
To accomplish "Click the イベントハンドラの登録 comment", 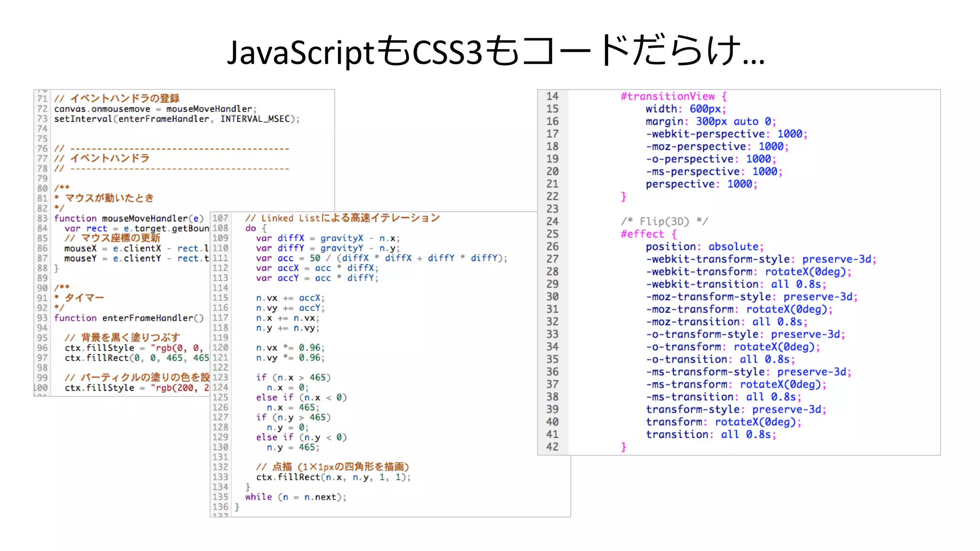I will (116, 98).
